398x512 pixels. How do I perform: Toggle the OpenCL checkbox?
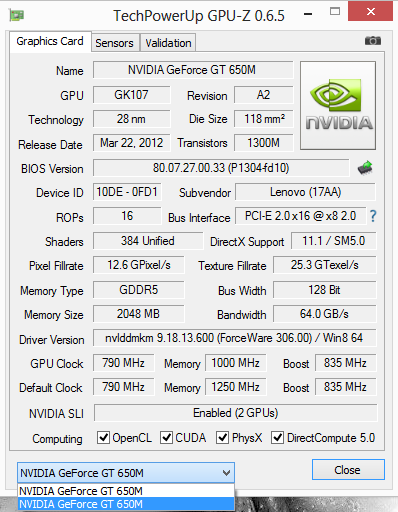tap(103, 437)
